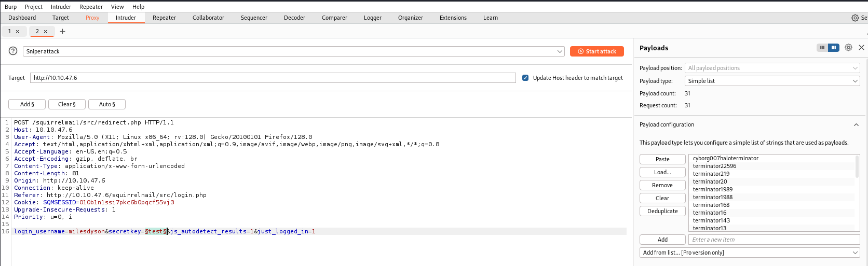Image resolution: width=868 pixels, height=266 pixels.
Task: Select payload terminator16
Action: [710, 213]
